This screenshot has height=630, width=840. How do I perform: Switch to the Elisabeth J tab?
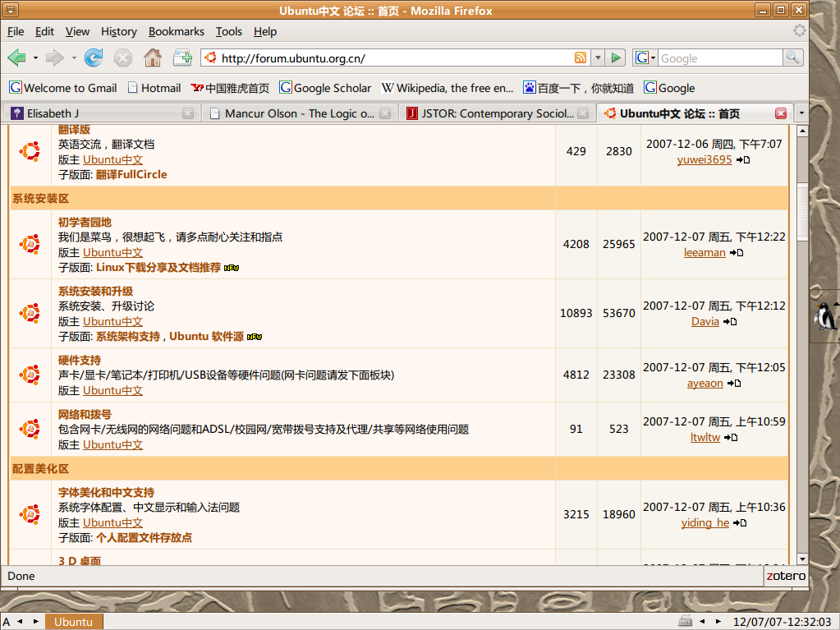pos(102,113)
